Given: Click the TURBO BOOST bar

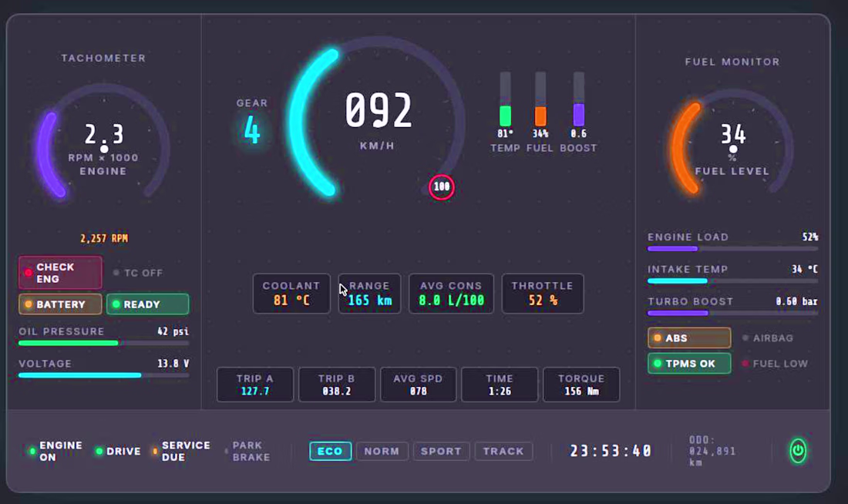Looking at the screenshot, I should tap(733, 313).
